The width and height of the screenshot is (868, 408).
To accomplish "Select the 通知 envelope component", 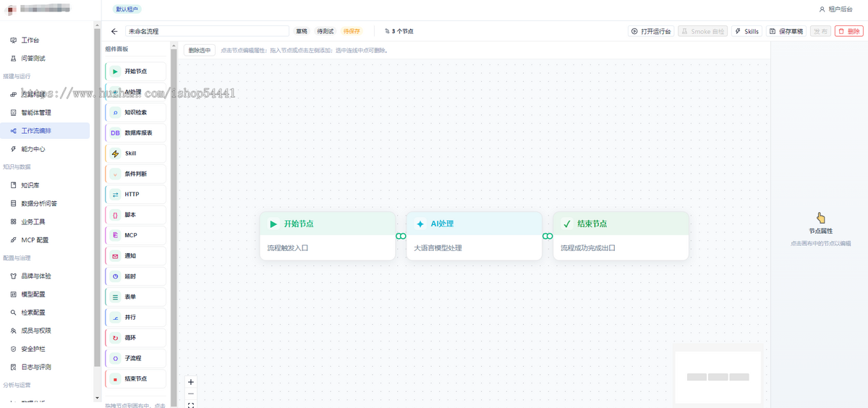I will coord(135,256).
